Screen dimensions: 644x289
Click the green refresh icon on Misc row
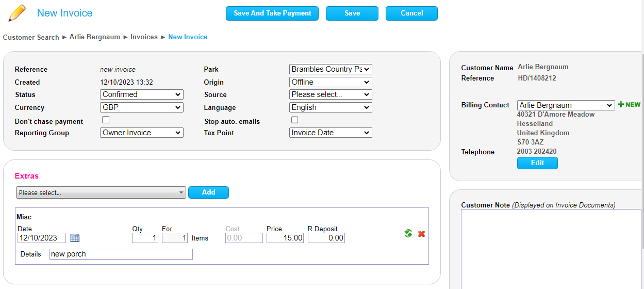click(x=408, y=234)
